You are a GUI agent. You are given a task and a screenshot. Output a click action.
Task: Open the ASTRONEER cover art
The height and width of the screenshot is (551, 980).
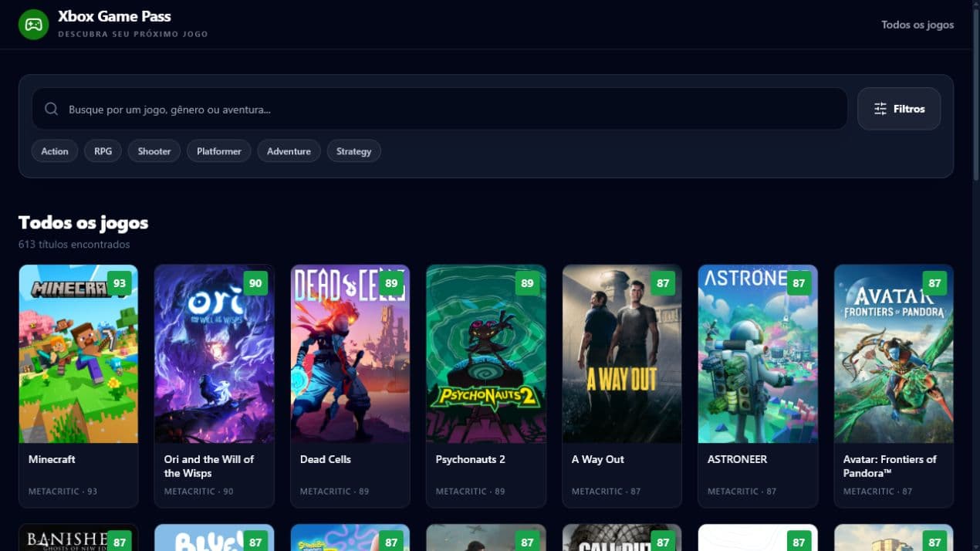(758, 354)
